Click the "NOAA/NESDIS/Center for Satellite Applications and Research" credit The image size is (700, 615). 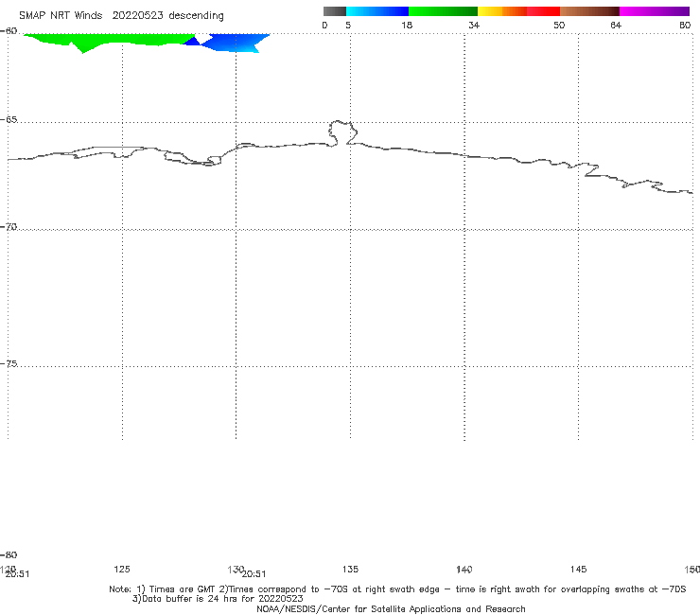click(x=391, y=608)
